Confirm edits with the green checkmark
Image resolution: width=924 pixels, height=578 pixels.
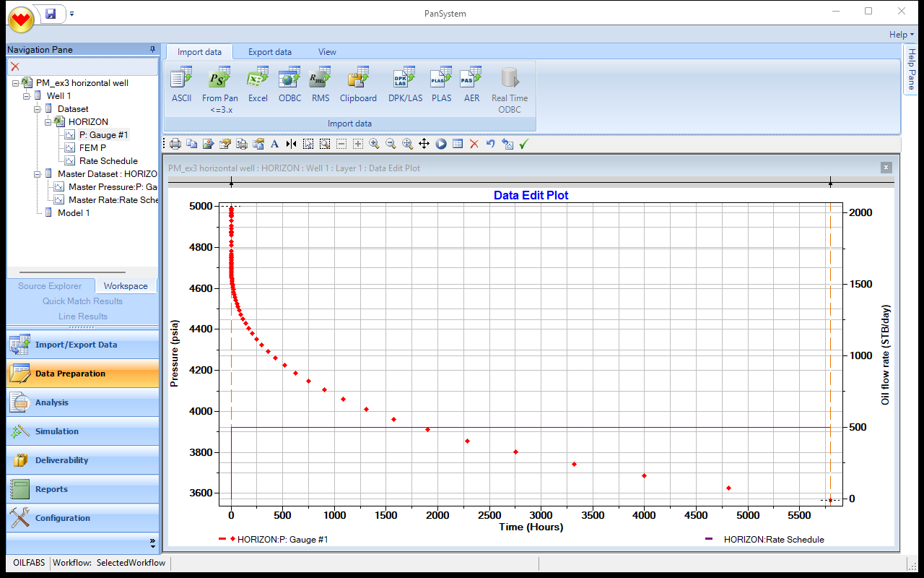pos(524,144)
